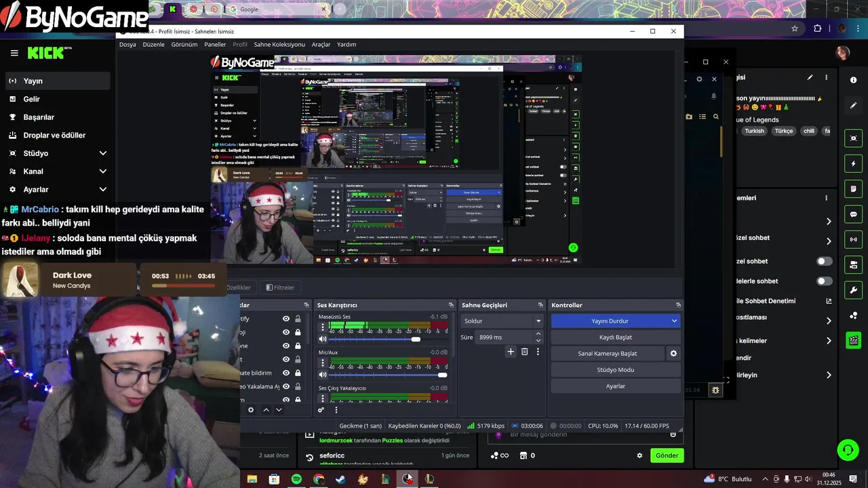Move selected source down
Image resolution: width=868 pixels, height=488 pixels.
tap(279, 409)
